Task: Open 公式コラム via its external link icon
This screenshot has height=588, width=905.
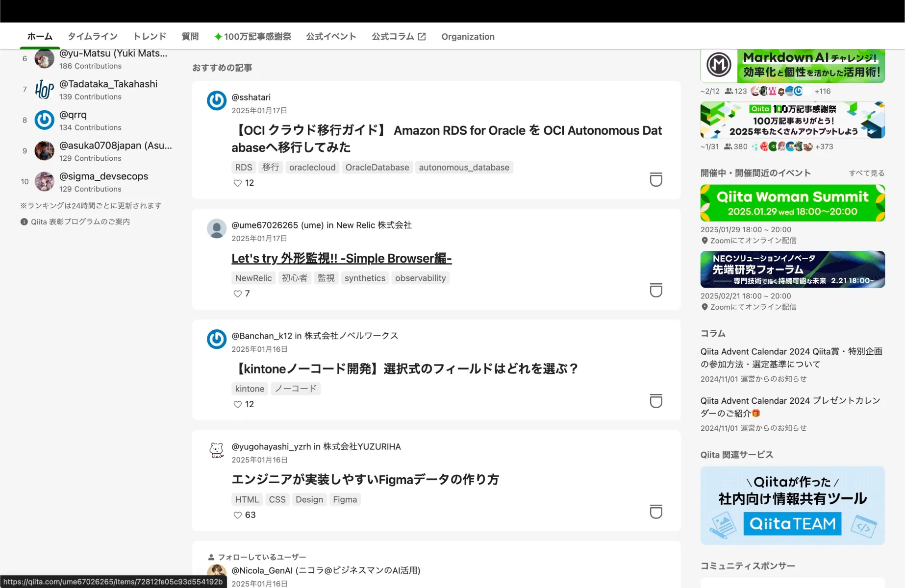Action: (422, 36)
